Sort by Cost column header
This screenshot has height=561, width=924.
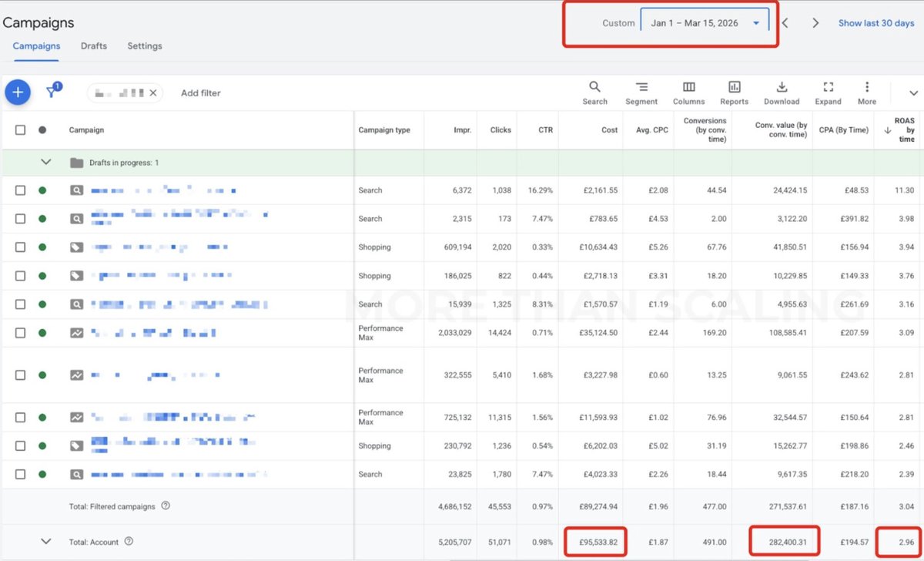coord(610,130)
